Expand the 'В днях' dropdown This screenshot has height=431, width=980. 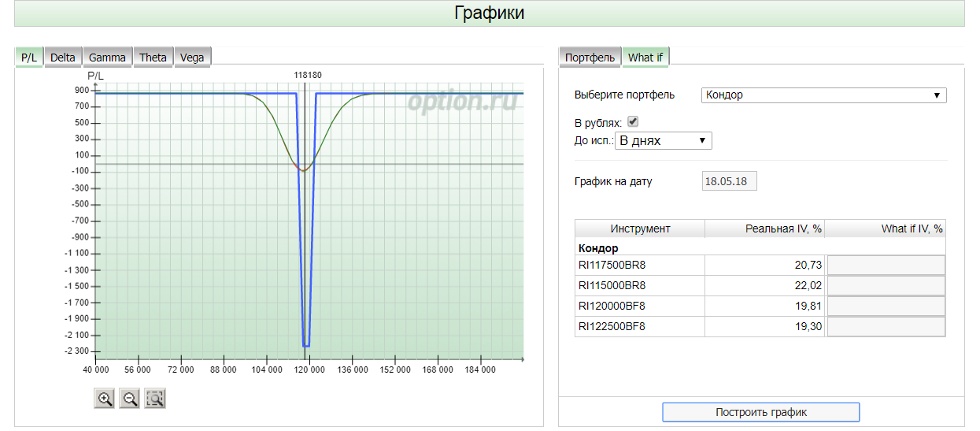(x=664, y=141)
